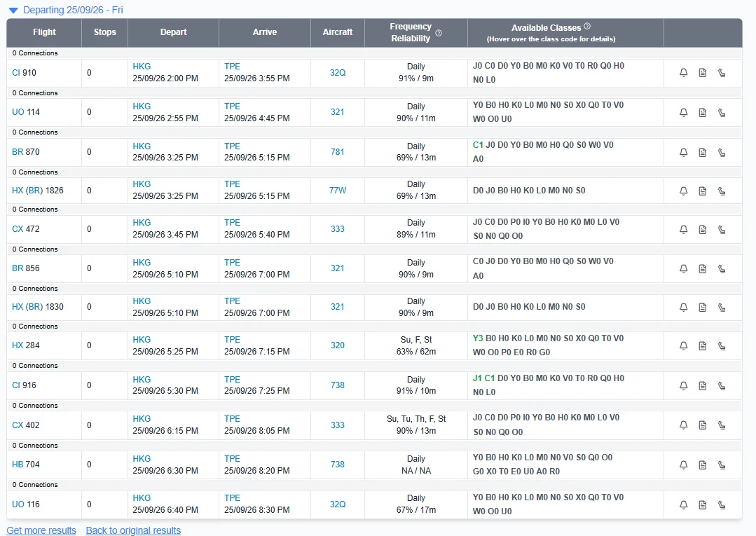Click Available Classes help question icon
This screenshot has width=756, height=536.
[587, 26]
